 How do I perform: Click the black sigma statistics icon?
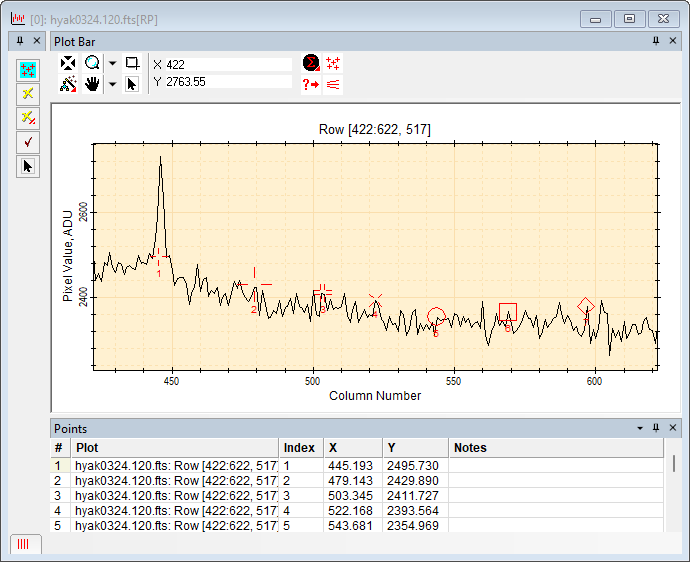point(311,63)
